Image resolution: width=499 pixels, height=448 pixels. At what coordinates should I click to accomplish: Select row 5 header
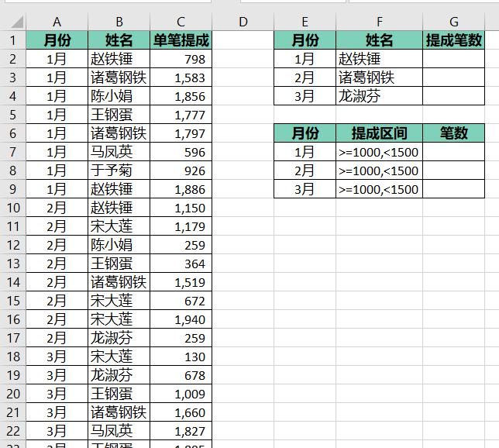[x=12, y=115]
